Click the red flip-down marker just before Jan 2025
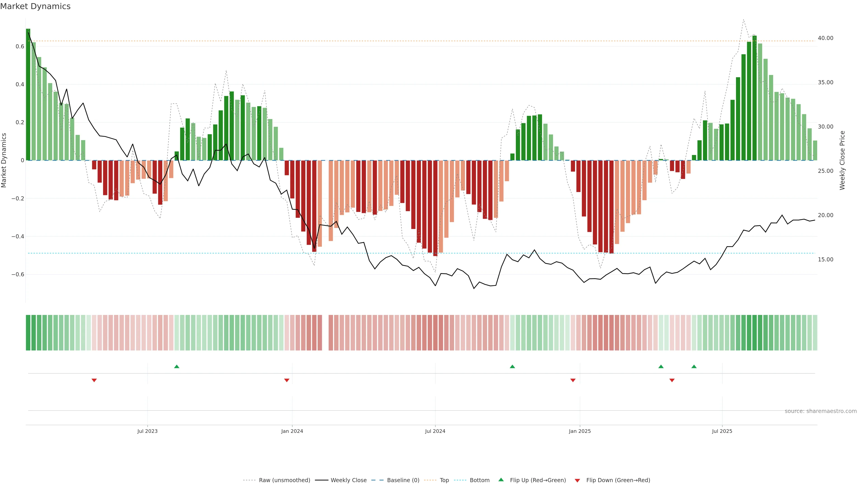868x488 pixels. pos(573,380)
